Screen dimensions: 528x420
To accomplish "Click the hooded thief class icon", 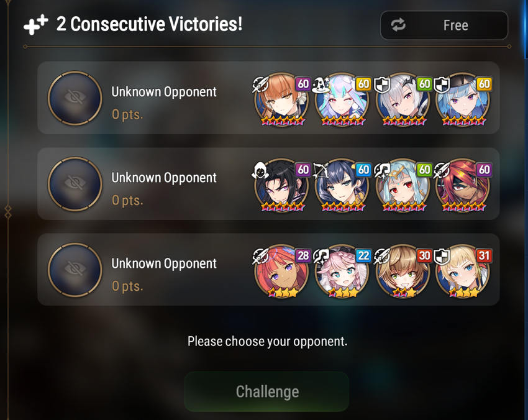I will tap(260, 171).
